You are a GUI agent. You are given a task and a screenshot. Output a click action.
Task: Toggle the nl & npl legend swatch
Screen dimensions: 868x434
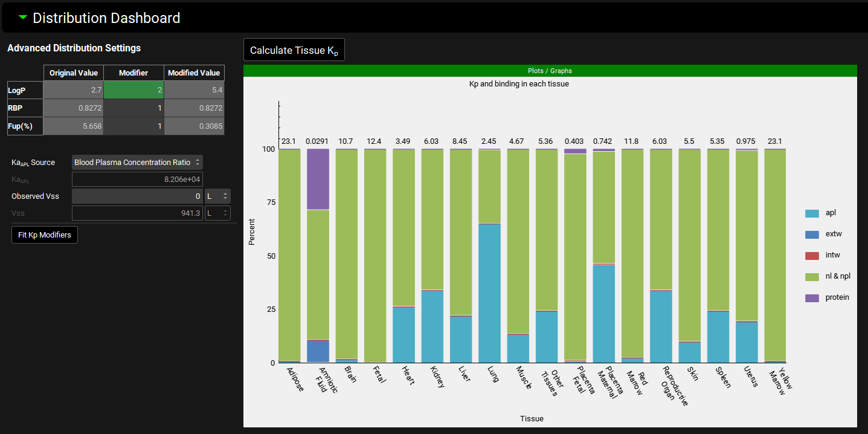point(812,277)
